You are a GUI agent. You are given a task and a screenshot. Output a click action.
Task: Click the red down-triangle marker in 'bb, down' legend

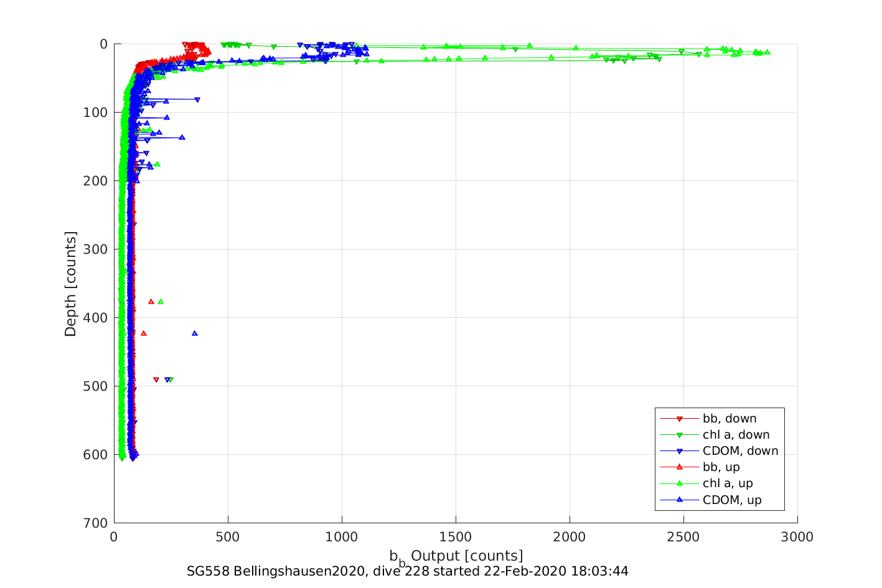pos(680,419)
